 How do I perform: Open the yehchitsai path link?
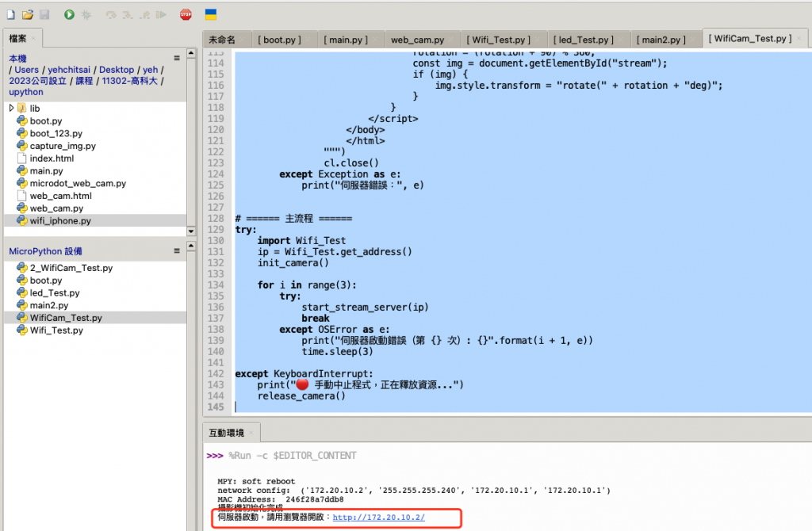[x=69, y=70]
